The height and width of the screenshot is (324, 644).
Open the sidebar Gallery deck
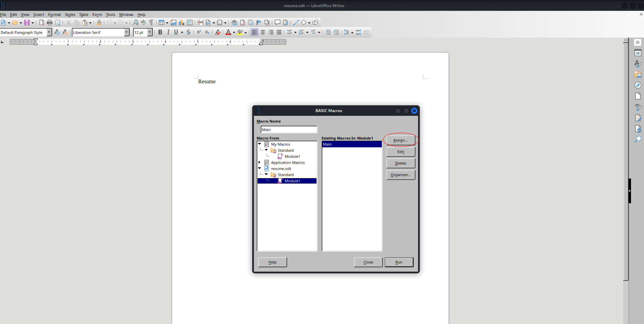tap(638, 75)
